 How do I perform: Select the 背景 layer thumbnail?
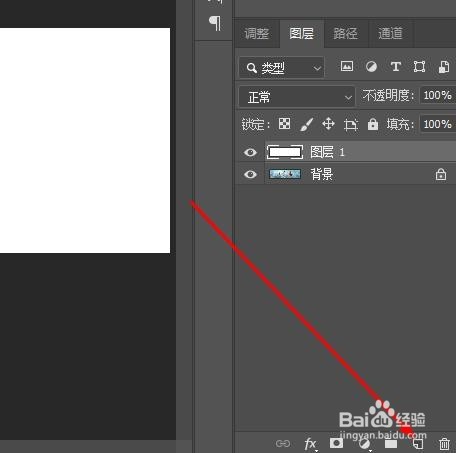tap(285, 174)
